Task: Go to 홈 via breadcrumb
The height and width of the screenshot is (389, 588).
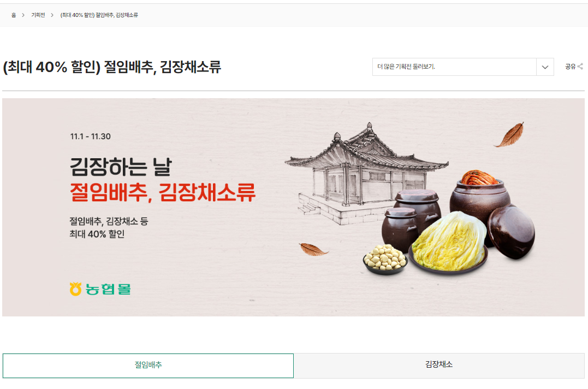Action: click(x=14, y=15)
